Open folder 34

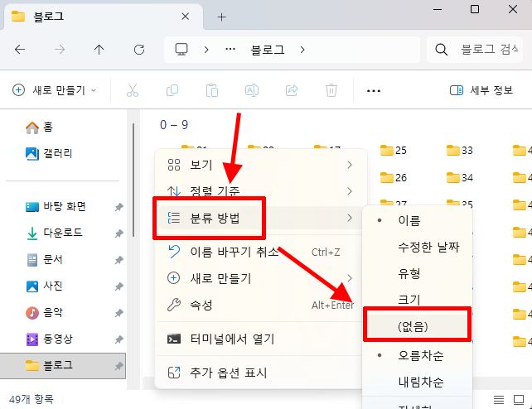pyautogui.click(x=460, y=177)
